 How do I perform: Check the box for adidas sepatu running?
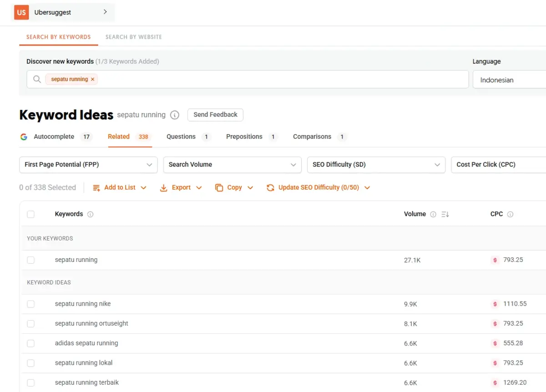30,343
